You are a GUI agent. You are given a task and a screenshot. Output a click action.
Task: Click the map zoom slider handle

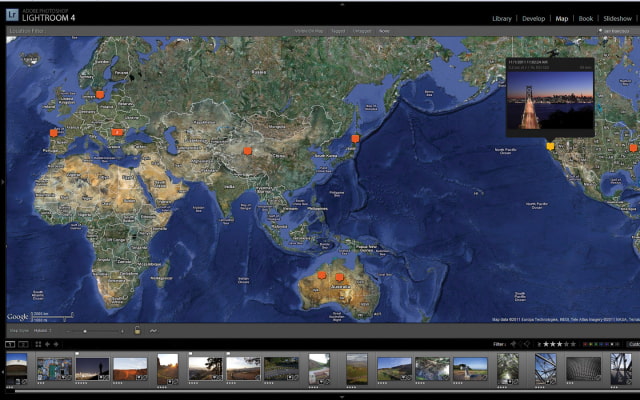coord(85,330)
